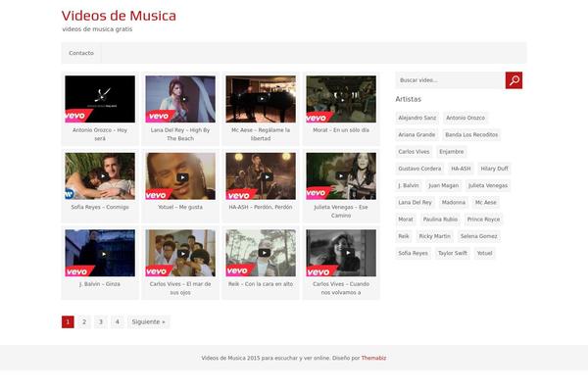Choose the Prince Royce artist tag
Image resolution: width=588 pixels, height=392 pixels.
[483, 220]
